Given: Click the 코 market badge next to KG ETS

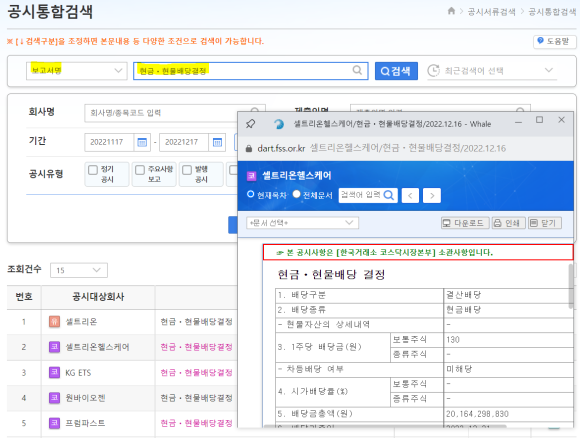Looking at the screenshot, I should 54,373.
